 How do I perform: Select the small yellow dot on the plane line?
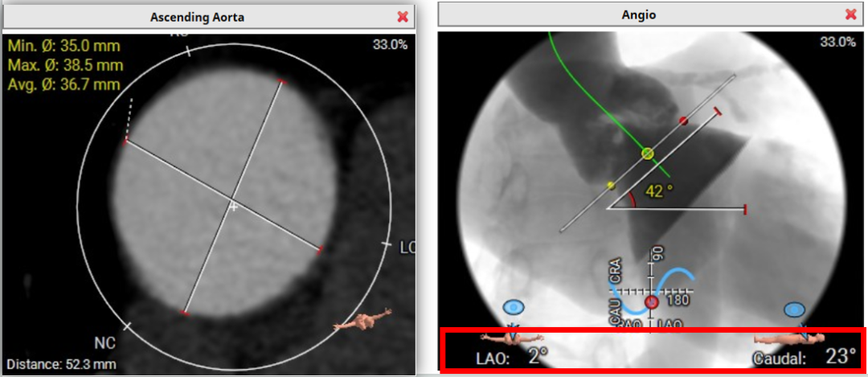click(610, 185)
